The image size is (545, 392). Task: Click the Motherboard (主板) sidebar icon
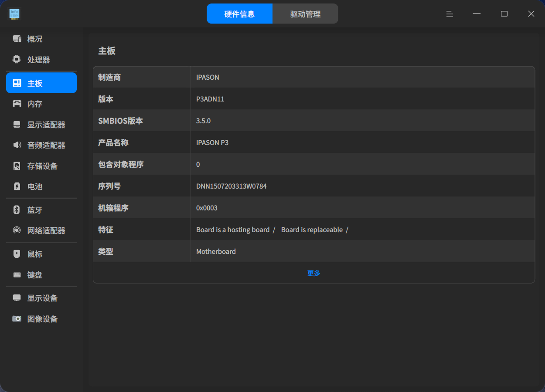pyautogui.click(x=17, y=83)
